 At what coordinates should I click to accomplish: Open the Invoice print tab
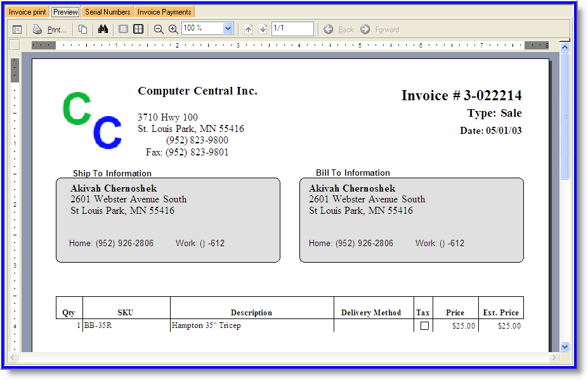tap(27, 12)
